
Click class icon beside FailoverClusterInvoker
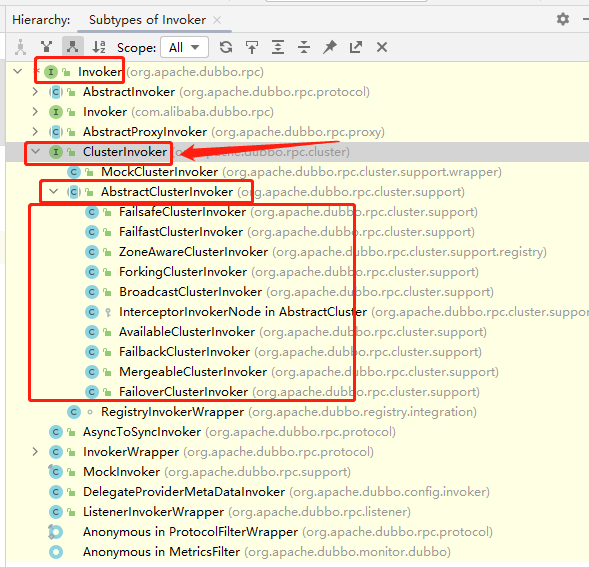(x=92, y=392)
